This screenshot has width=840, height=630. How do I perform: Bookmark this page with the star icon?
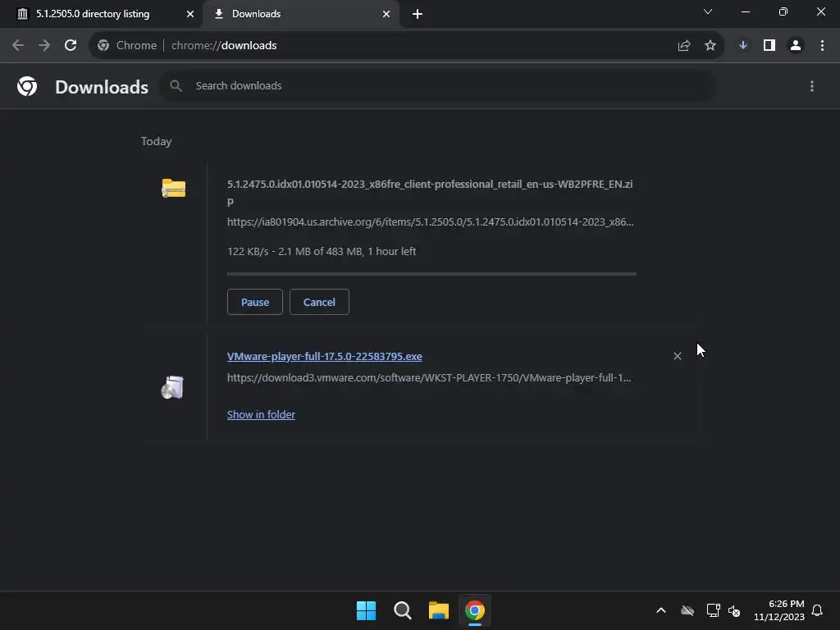point(710,46)
